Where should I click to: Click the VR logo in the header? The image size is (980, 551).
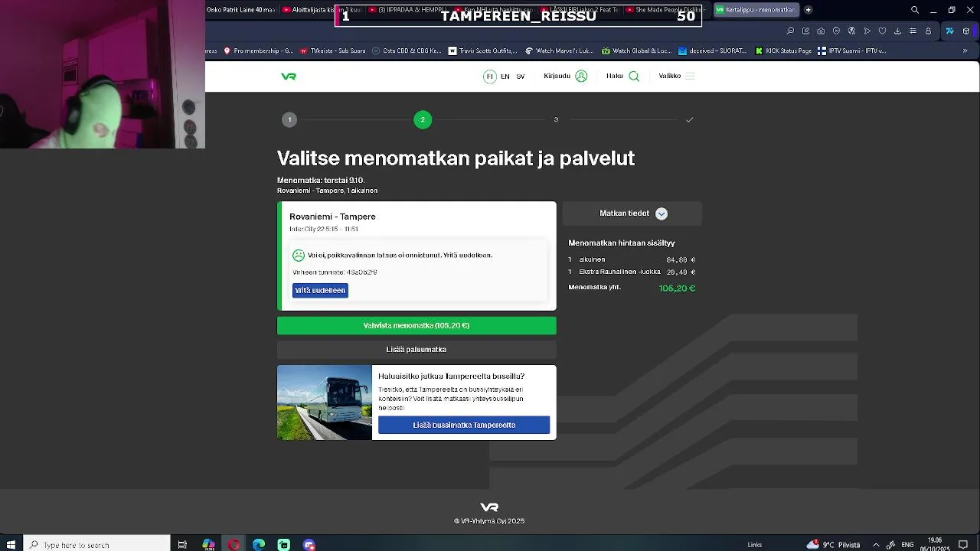[289, 77]
